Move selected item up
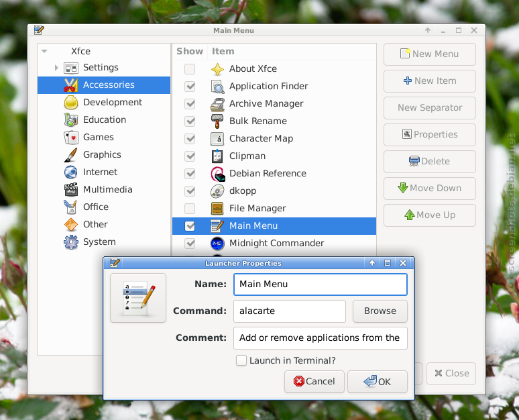Image resolution: width=519 pixels, height=420 pixels. pos(430,215)
